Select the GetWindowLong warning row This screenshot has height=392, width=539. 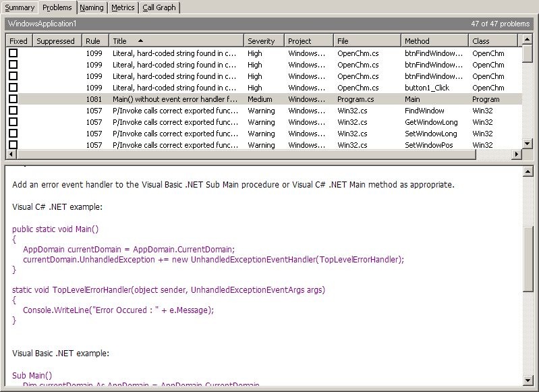(270, 122)
